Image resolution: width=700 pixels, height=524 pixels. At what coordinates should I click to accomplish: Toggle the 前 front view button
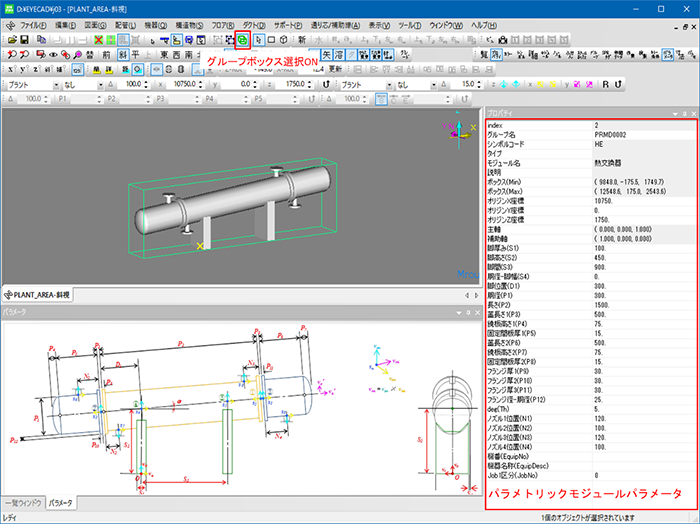[x=106, y=54]
